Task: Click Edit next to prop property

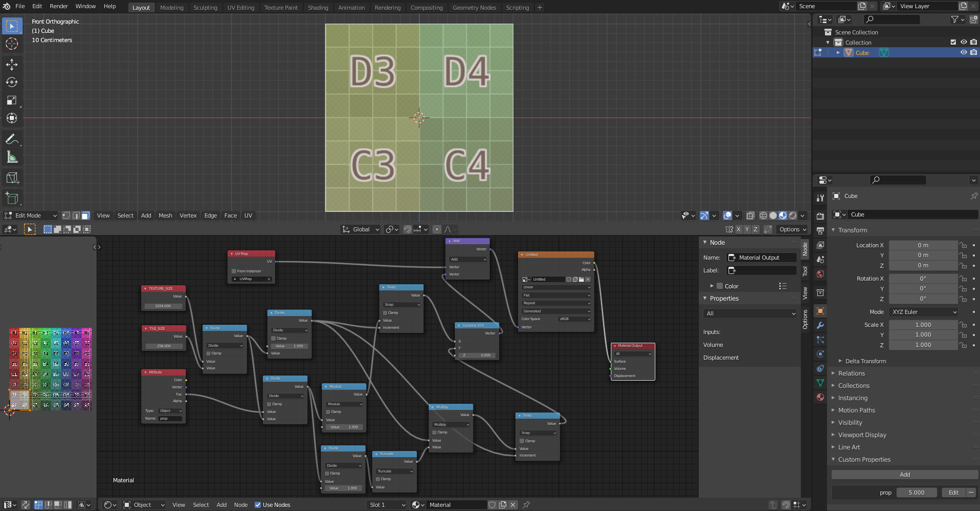Action: (953, 493)
